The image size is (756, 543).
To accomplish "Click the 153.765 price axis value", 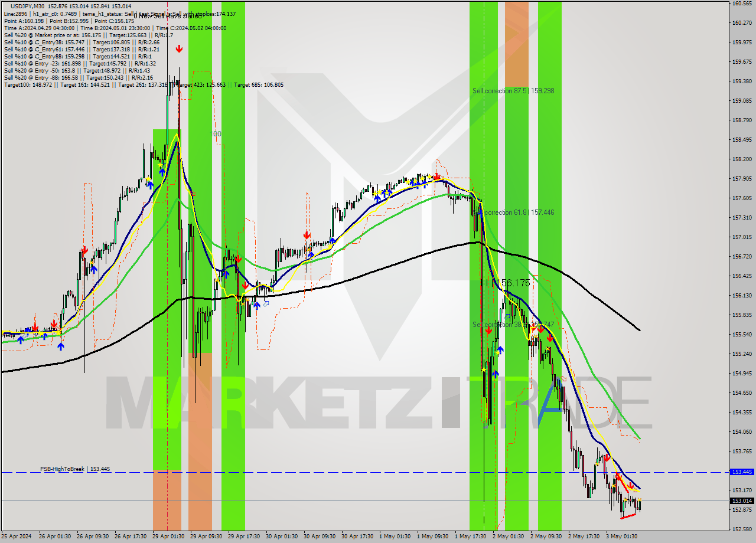I will [741, 452].
